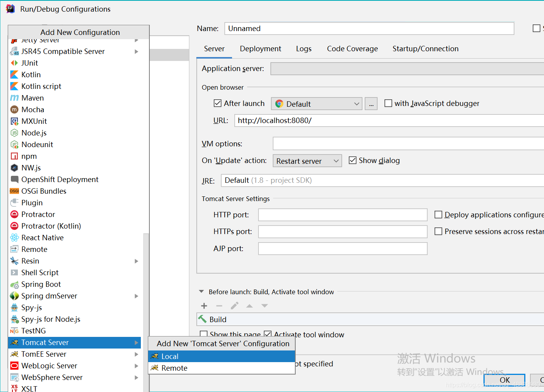Image resolution: width=544 pixels, height=392 pixels.
Task: Click the HTTP port input field
Action: click(343, 215)
